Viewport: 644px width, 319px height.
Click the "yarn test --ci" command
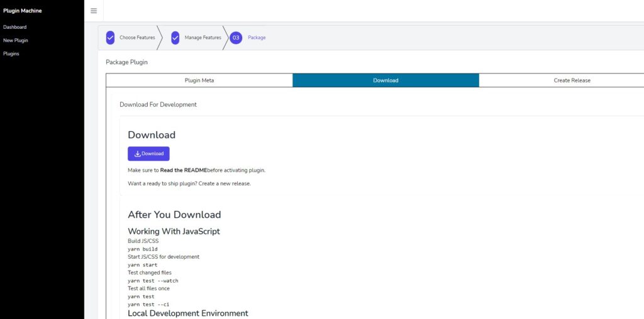(148, 305)
